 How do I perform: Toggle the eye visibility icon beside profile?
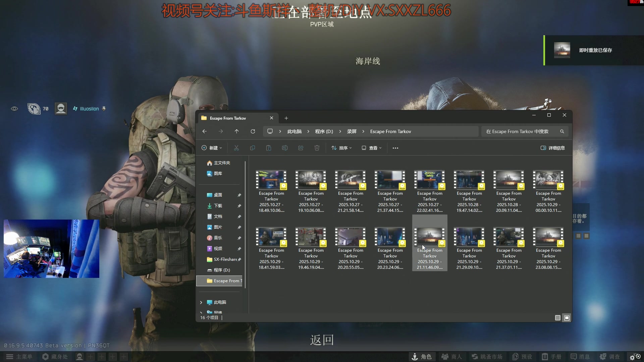click(14, 109)
